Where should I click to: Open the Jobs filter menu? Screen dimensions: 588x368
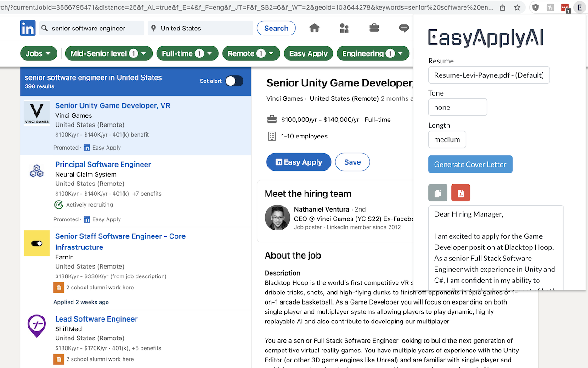click(39, 53)
